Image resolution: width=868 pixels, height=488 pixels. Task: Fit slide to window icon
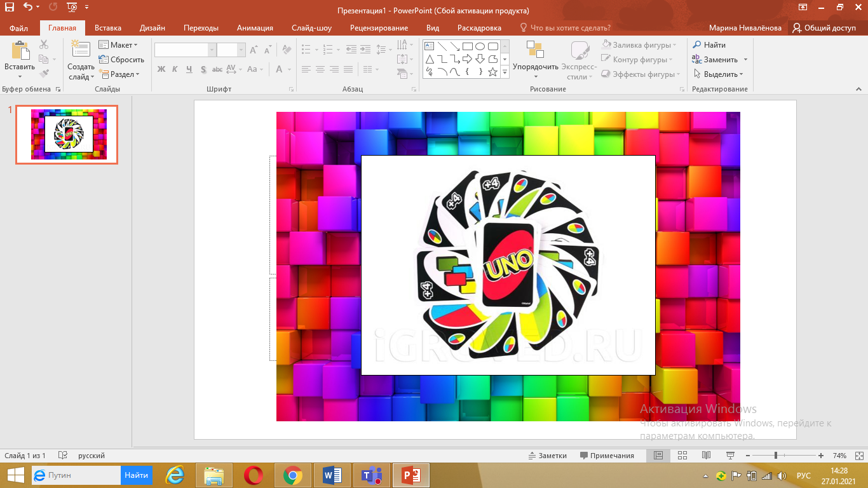(858, 456)
